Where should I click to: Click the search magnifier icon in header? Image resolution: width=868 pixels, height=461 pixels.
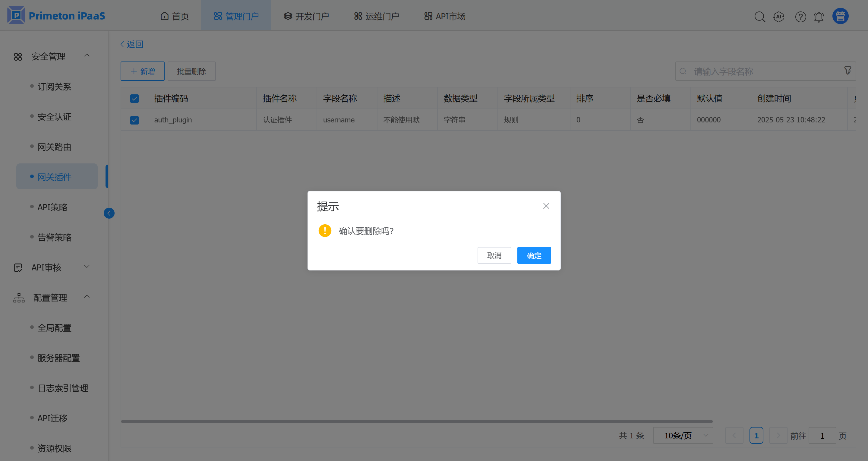[759, 17]
